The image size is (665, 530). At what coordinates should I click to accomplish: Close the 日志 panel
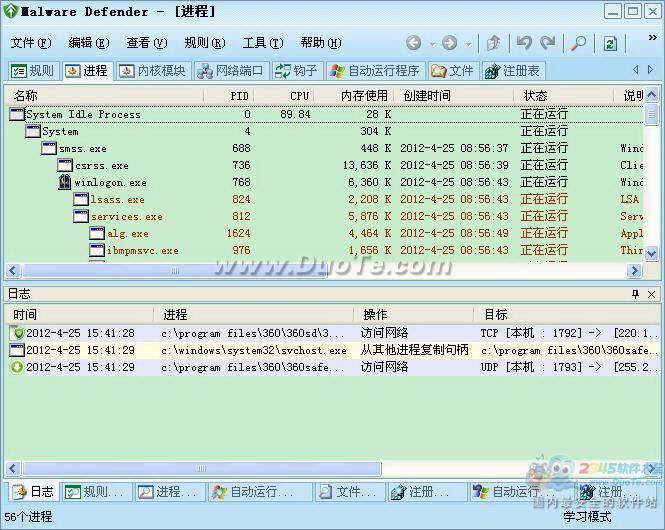(652, 294)
